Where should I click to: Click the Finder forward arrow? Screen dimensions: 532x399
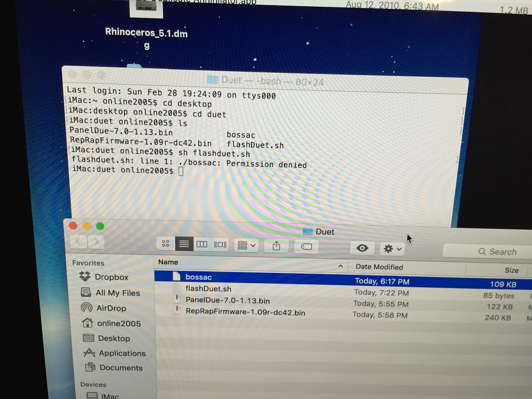pos(96,242)
